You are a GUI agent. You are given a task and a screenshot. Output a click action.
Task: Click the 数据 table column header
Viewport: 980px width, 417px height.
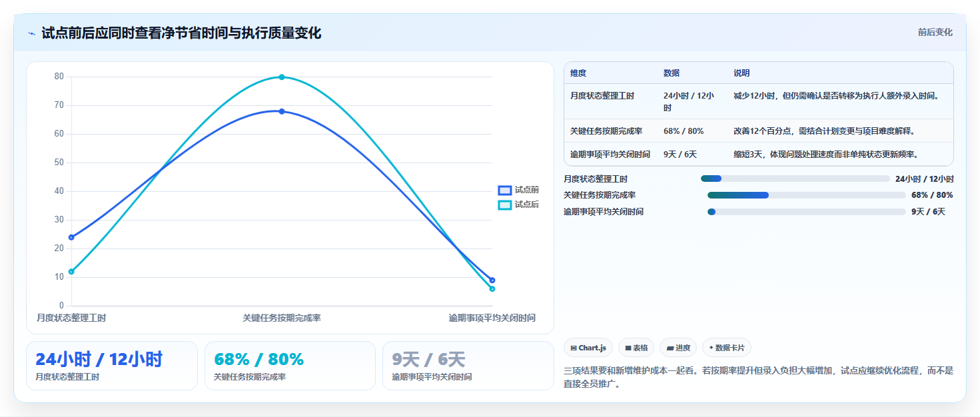coord(672,73)
